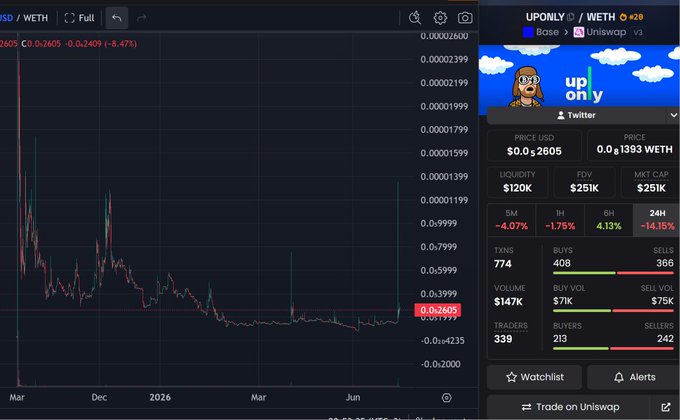680x420 pixels.
Task: Open the chart settings gear
Action: tap(440, 18)
